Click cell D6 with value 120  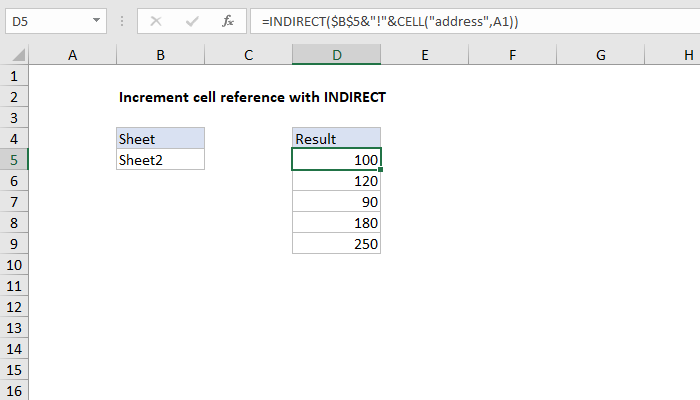(x=336, y=181)
